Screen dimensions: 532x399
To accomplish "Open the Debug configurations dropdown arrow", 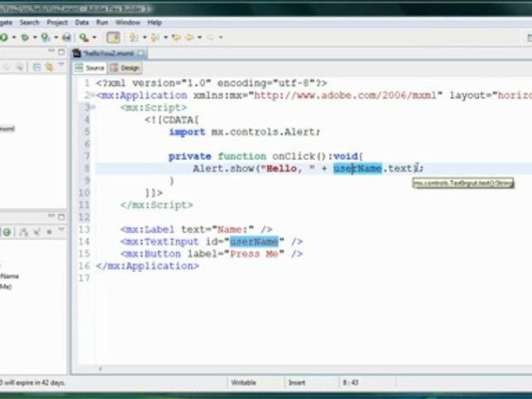I will pos(34,37).
